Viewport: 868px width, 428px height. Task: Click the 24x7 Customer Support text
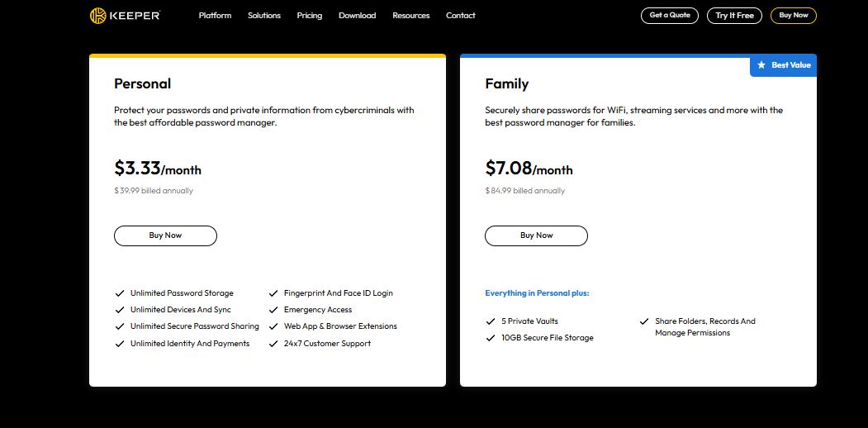(327, 343)
